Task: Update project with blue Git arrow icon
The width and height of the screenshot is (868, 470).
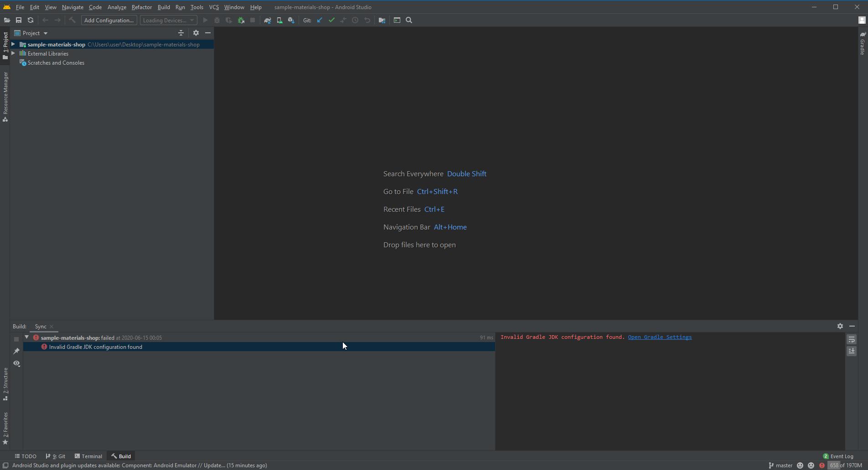Action: [x=319, y=20]
